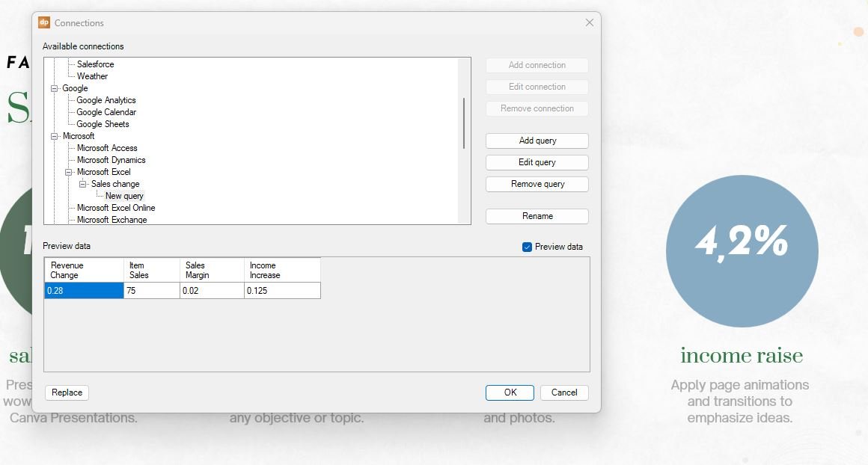This screenshot has width=868, height=465.
Task: Select Google Analytics entry
Action: coord(106,100)
